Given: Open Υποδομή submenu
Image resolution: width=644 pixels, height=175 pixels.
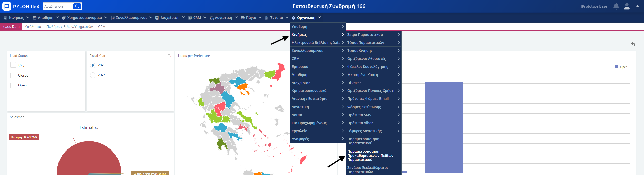Looking at the screenshot, I should [318, 27].
